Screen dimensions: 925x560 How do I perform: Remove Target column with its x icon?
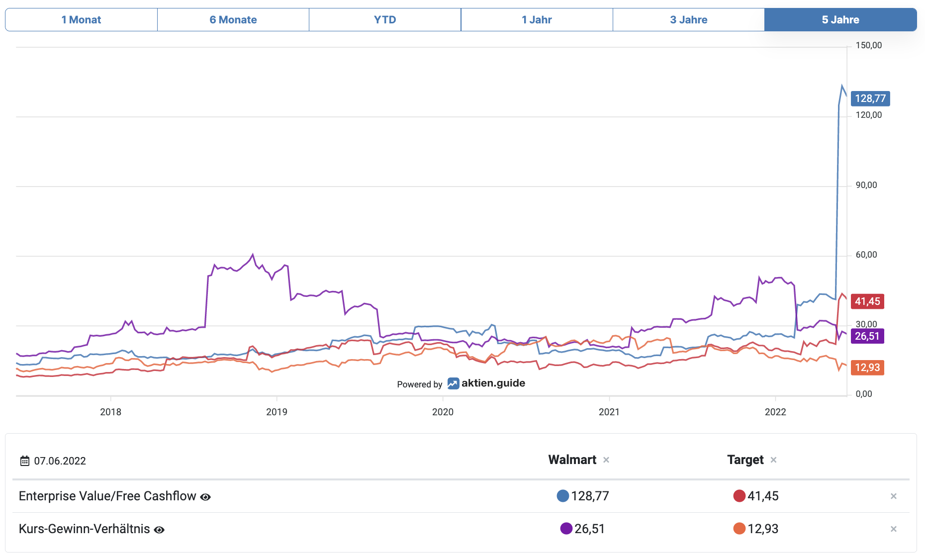773,460
